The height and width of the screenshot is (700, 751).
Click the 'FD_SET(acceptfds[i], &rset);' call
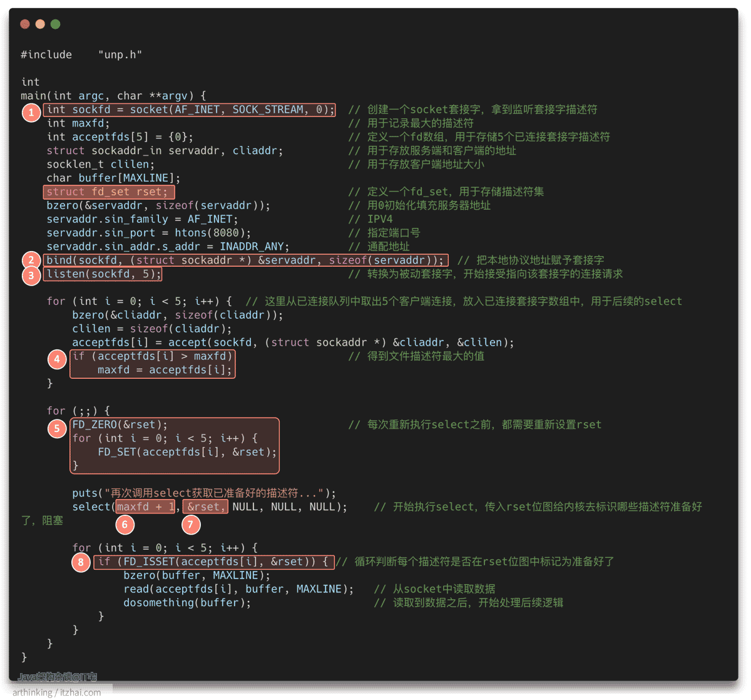(x=187, y=452)
